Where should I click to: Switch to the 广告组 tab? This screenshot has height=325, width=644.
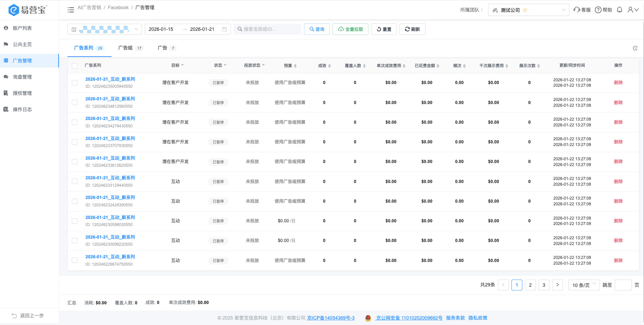click(x=131, y=48)
